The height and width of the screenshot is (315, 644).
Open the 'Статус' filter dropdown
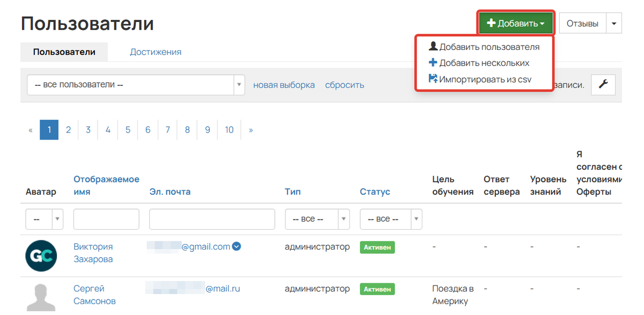point(391,219)
